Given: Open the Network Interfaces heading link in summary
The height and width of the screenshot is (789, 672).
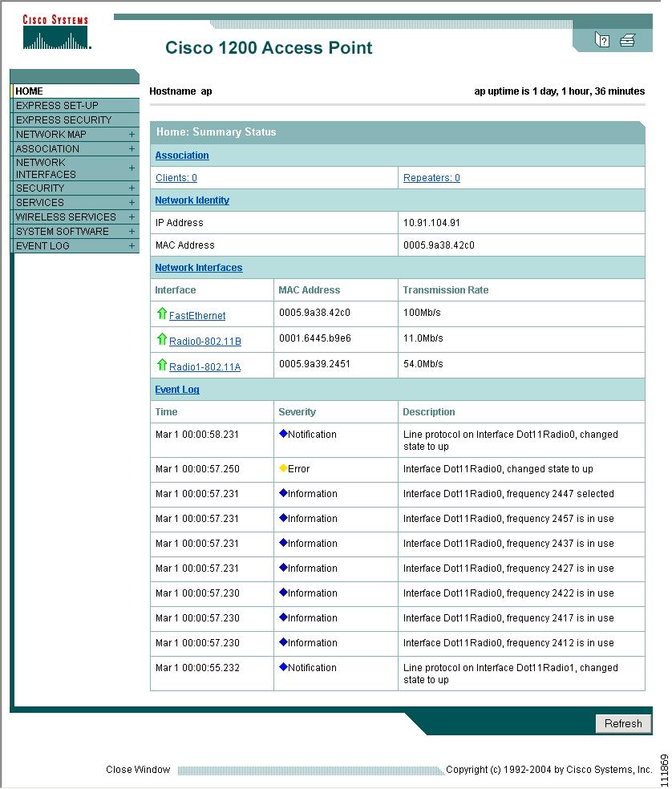Looking at the screenshot, I should point(199,268).
